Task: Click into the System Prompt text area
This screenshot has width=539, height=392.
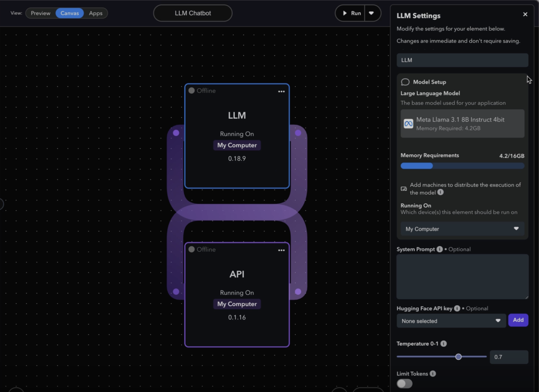Action: point(462,277)
